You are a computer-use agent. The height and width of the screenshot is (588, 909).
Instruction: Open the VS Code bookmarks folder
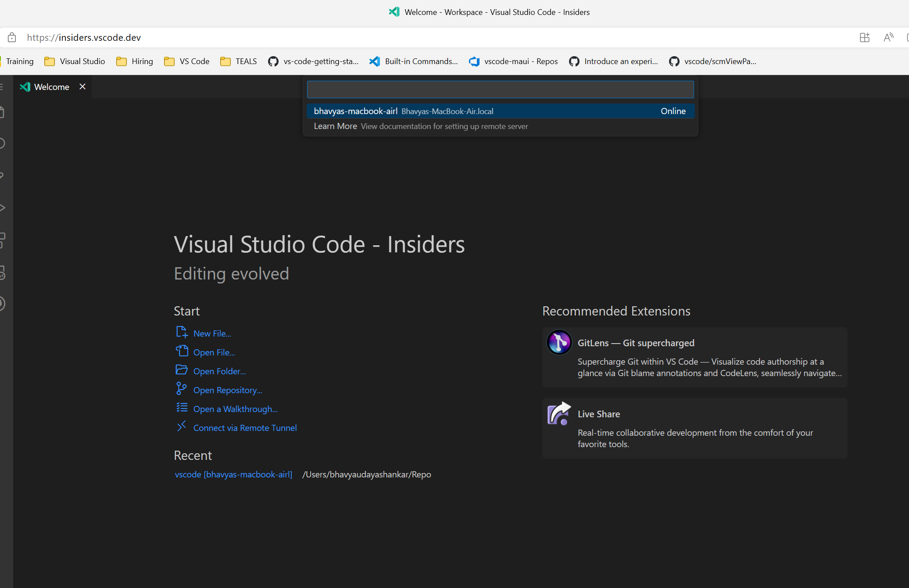click(187, 61)
